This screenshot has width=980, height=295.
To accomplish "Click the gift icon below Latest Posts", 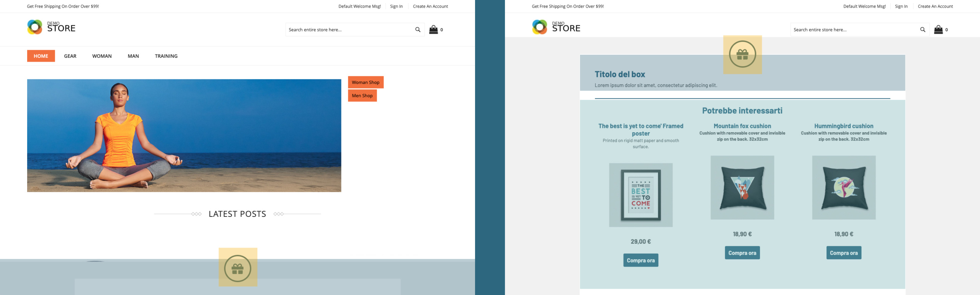I will coord(237,268).
